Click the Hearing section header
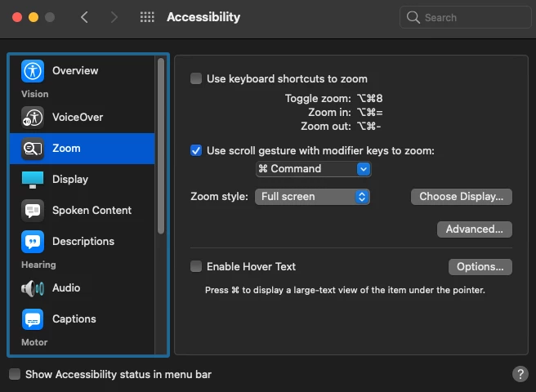The width and height of the screenshot is (536, 392). (x=38, y=265)
